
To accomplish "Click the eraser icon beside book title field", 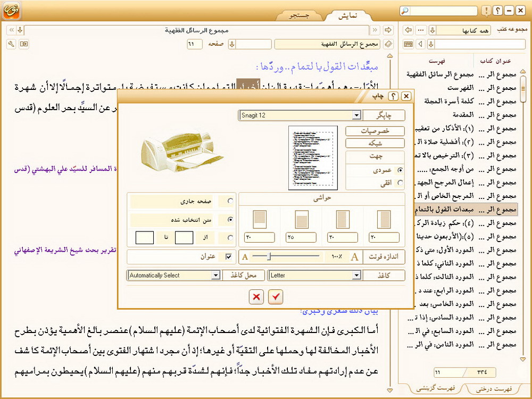I will pyautogui.click(x=388, y=44).
